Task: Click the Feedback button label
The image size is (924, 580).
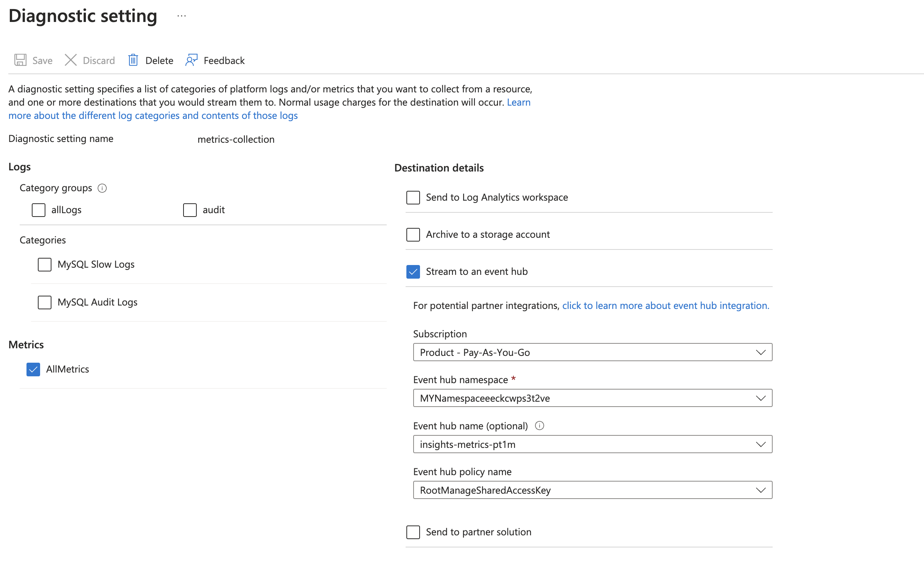Action: [x=224, y=61]
